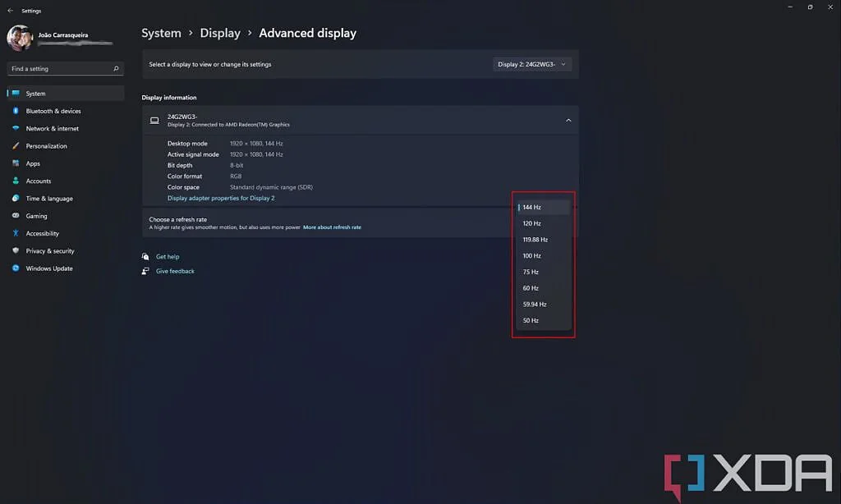Go to Network & internet settings
The width and height of the screenshot is (841, 504).
[x=52, y=129]
